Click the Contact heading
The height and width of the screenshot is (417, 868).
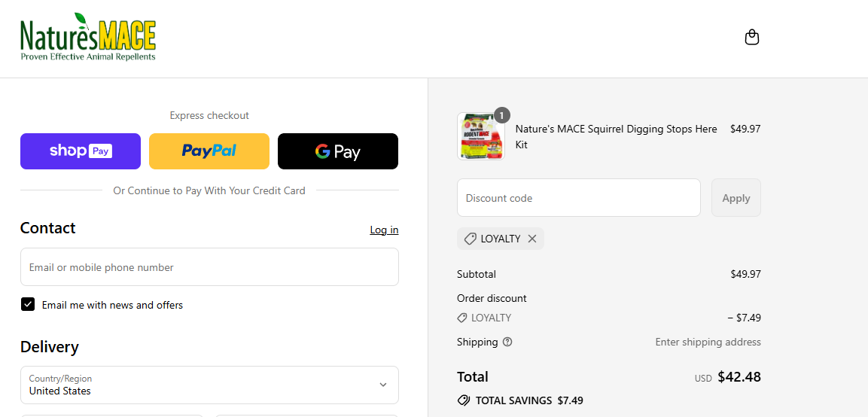pos(47,228)
